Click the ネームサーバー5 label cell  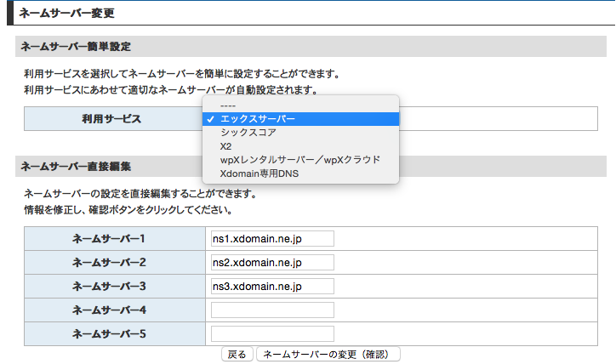(x=115, y=333)
